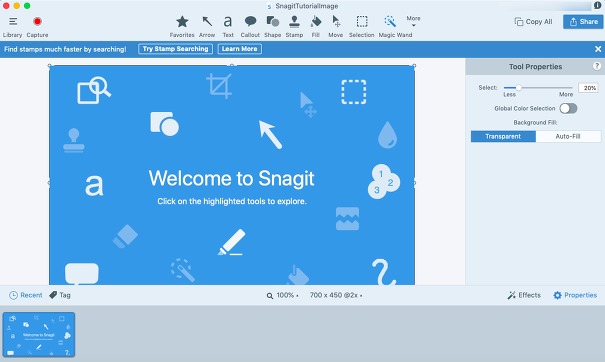605x362 pixels.
Task: Toggle Global Color Selection switch
Action: (x=568, y=108)
